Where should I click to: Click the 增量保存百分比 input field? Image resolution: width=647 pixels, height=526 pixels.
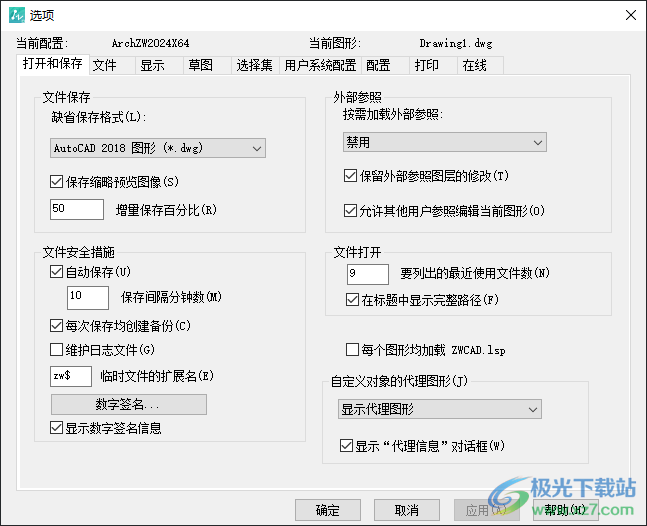point(77,210)
